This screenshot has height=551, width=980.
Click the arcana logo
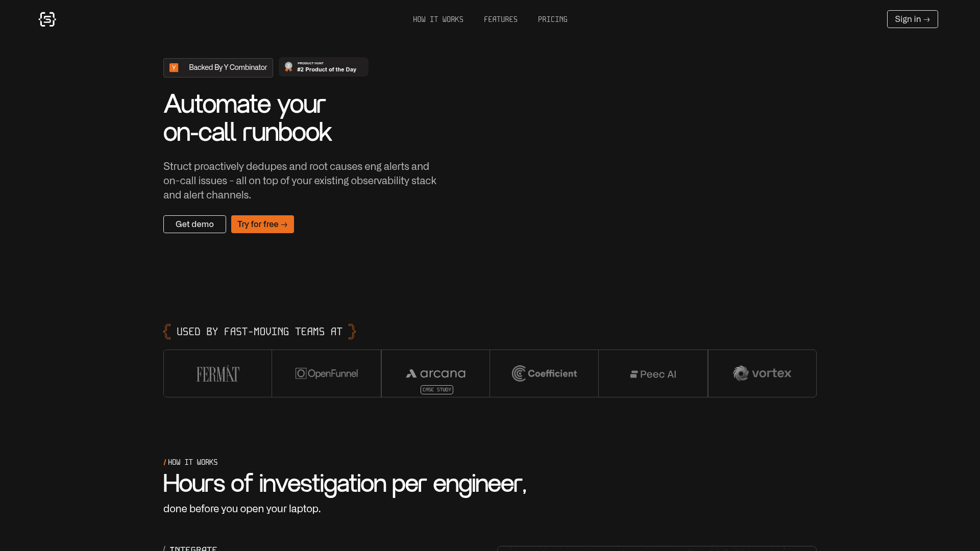435,373
